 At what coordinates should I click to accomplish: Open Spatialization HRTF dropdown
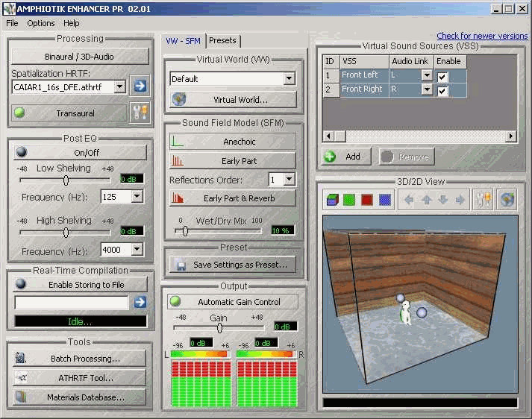[x=119, y=86]
